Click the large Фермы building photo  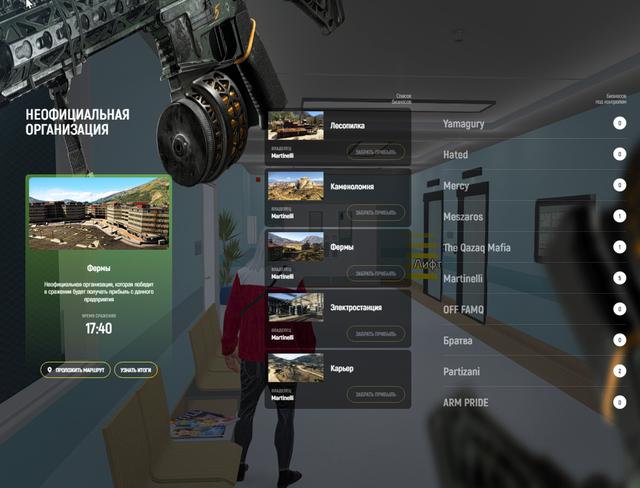[99, 213]
